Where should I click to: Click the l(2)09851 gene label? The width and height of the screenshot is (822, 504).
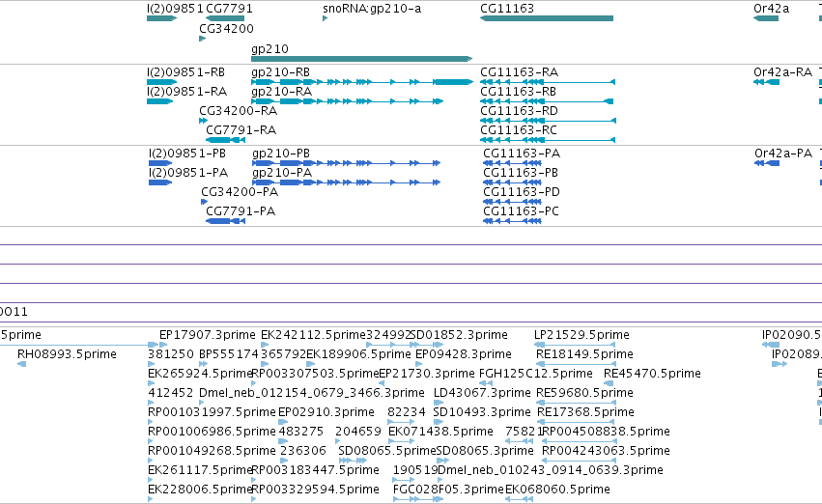pyautogui.click(x=175, y=9)
